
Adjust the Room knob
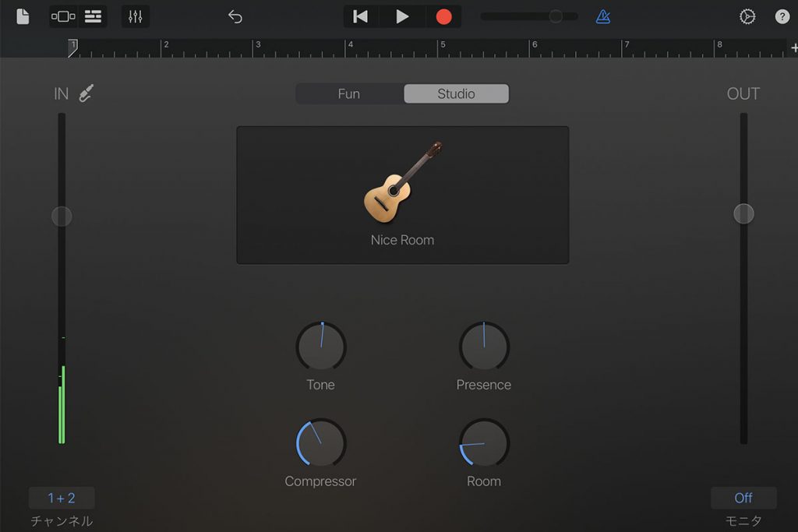pos(484,442)
